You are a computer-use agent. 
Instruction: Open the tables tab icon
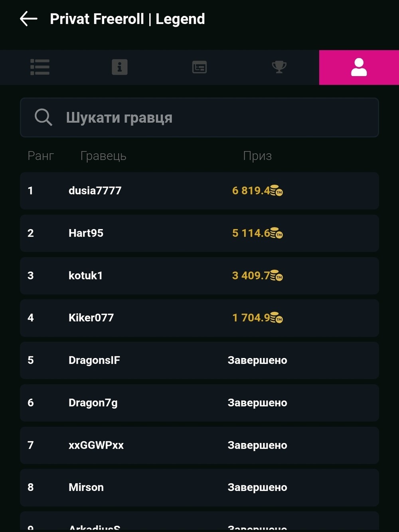coord(199,67)
